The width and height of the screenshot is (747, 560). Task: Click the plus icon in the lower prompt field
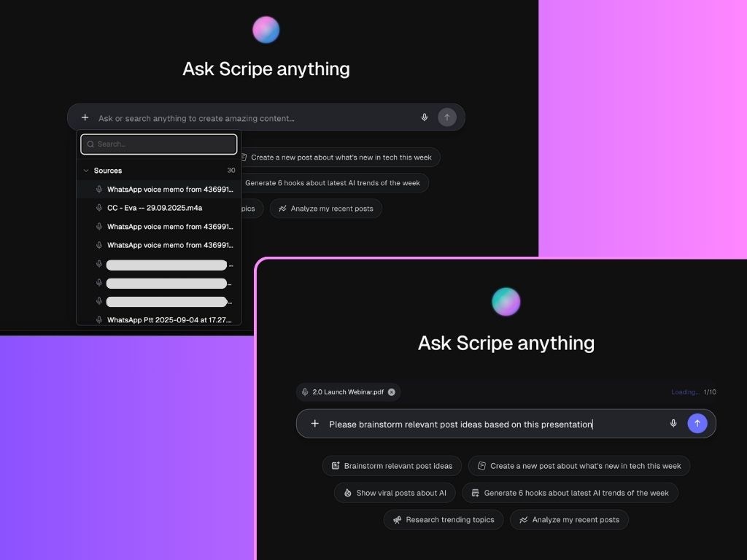click(x=314, y=423)
